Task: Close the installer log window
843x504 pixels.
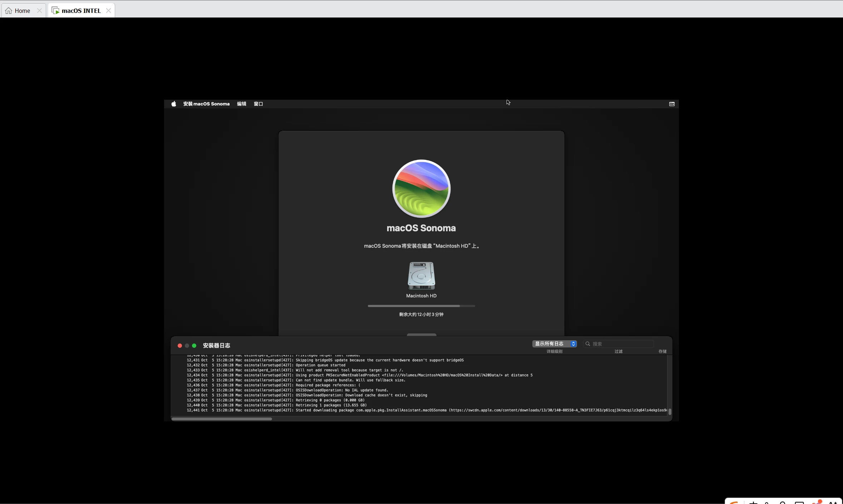Action: [x=180, y=346]
